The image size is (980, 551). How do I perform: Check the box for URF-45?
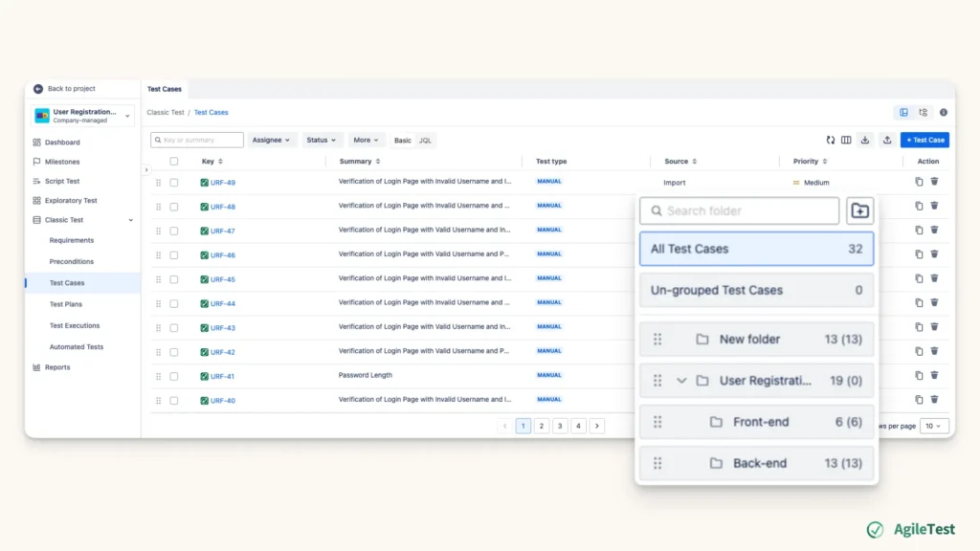(x=174, y=279)
